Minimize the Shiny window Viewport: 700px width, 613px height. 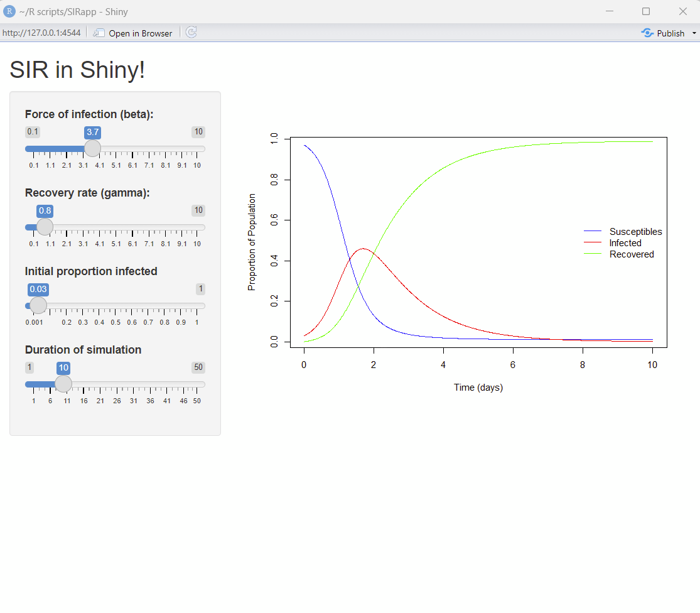(x=610, y=11)
